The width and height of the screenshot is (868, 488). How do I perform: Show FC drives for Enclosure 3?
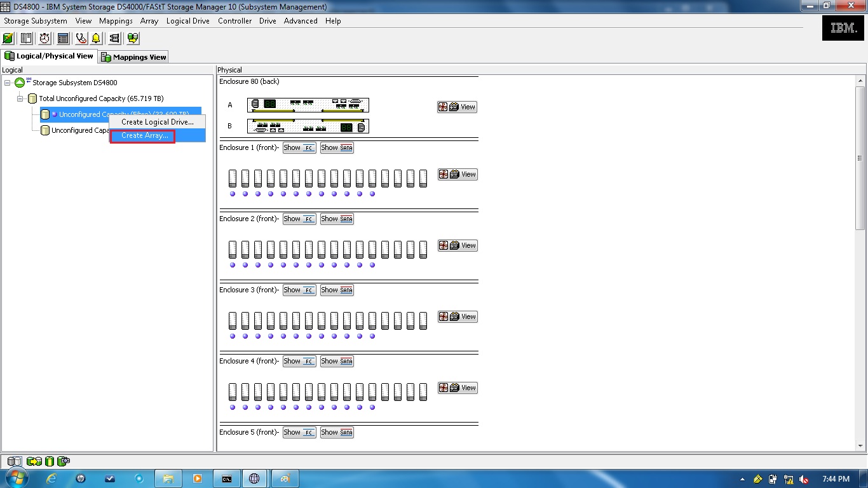click(299, 290)
